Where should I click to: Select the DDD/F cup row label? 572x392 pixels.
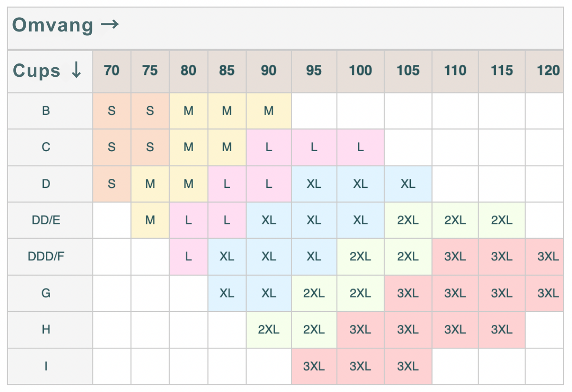[x=46, y=257]
